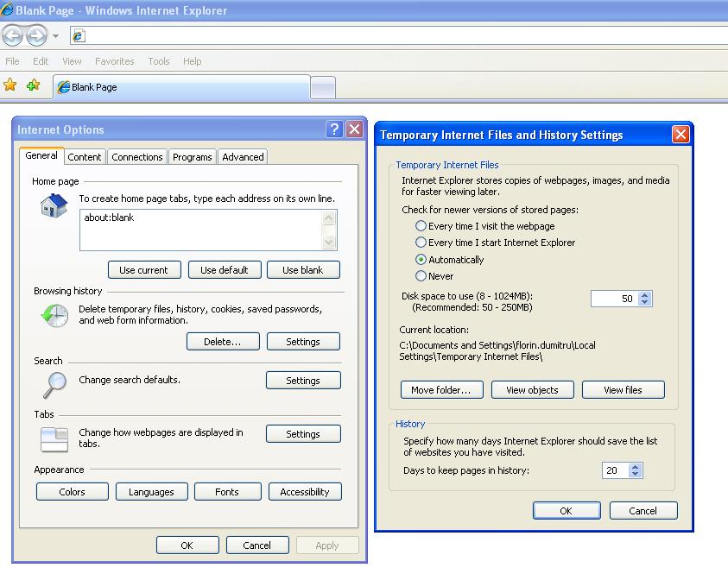
Task: Click the browsing history clock icon
Action: pos(54,315)
